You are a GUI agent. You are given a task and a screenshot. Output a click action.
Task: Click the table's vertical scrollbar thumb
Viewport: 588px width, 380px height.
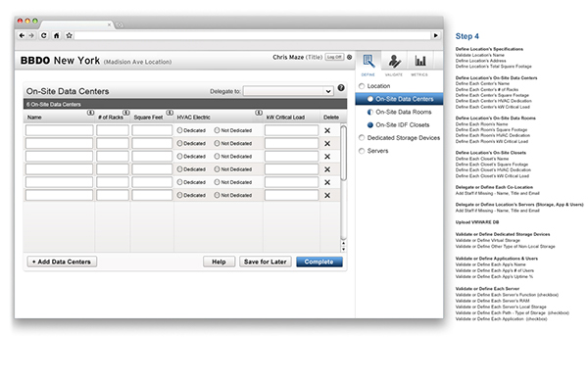pyautogui.click(x=343, y=153)
